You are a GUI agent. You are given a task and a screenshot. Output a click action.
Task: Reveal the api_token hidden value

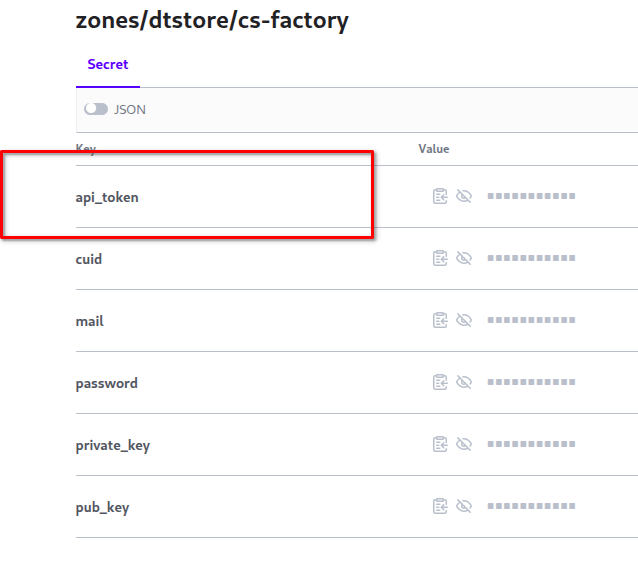pyautogui.click(x=464, y=196)
